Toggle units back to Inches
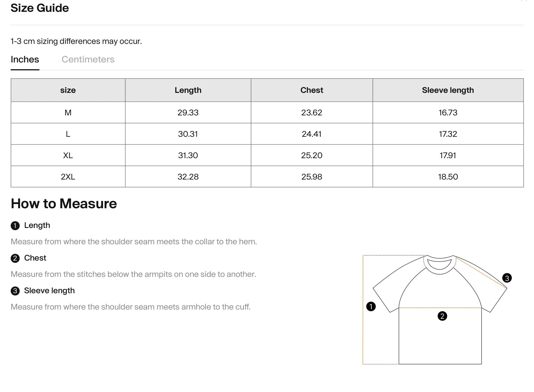This screenshot has width=534, height=392. (x=25, y=59)
